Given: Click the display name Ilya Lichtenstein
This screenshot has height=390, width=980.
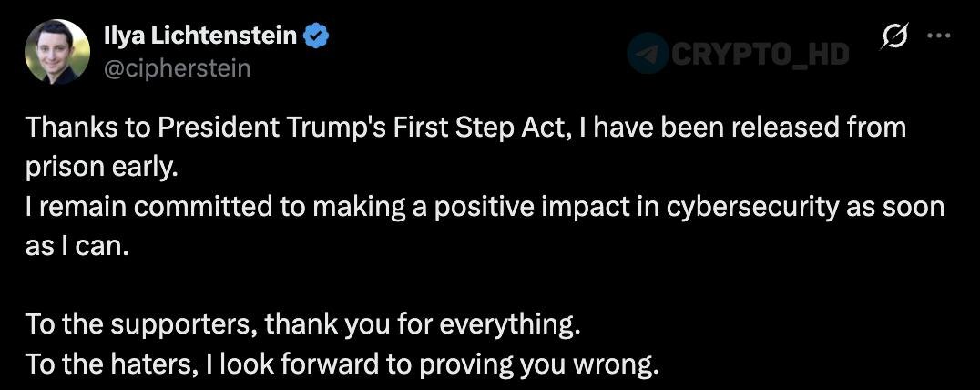Looking at the screenshot, I should click(200, 36).
